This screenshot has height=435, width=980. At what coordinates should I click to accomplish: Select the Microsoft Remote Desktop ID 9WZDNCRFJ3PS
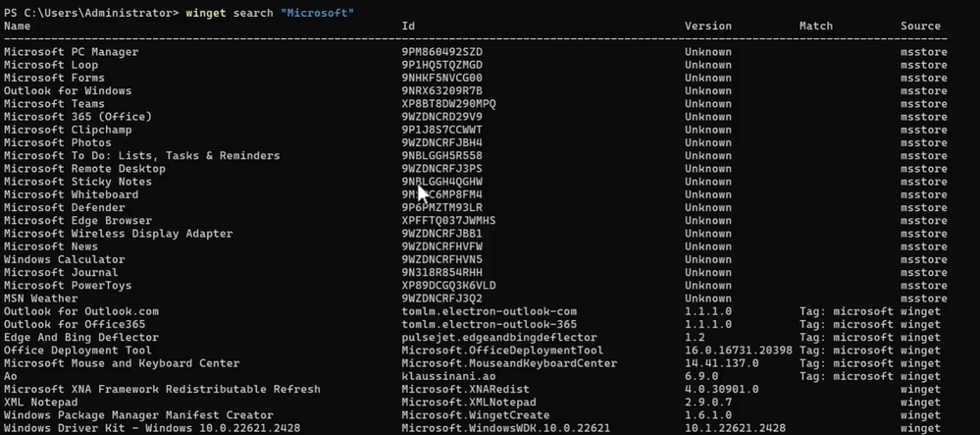(441, 169)
